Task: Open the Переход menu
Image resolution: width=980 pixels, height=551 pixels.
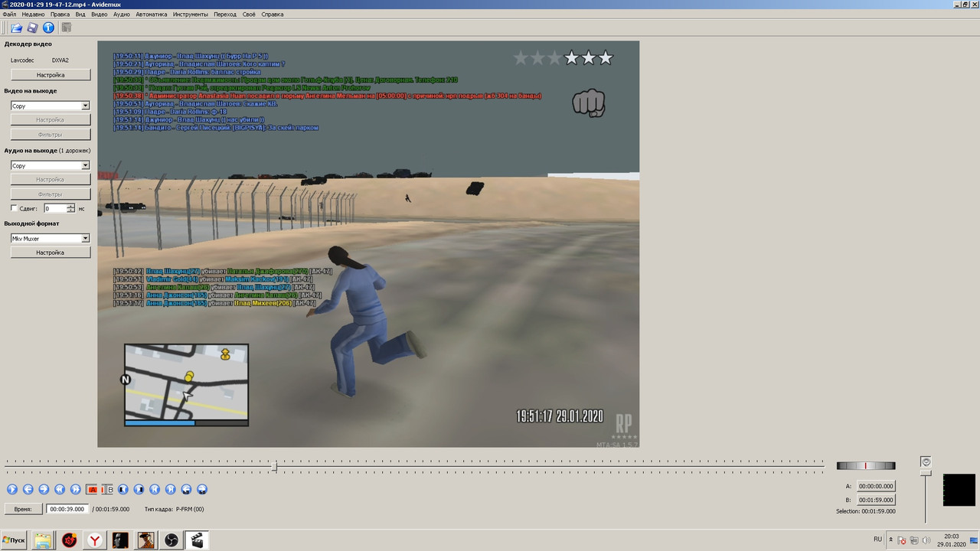Action: pyautogui.click(x=225, y=15)
